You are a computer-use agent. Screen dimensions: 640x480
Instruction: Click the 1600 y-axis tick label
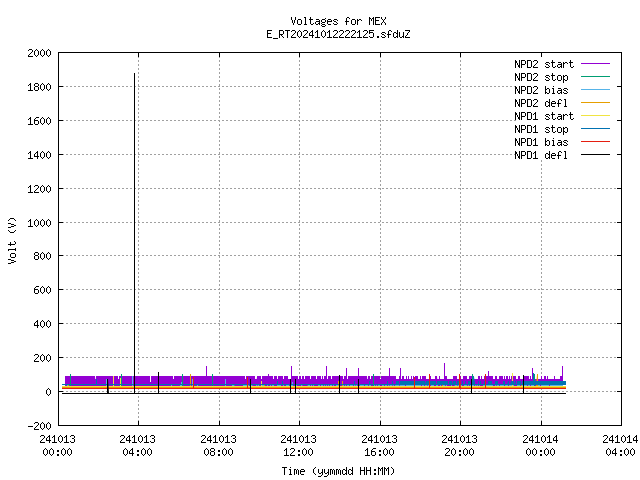[x=39, y=121]
